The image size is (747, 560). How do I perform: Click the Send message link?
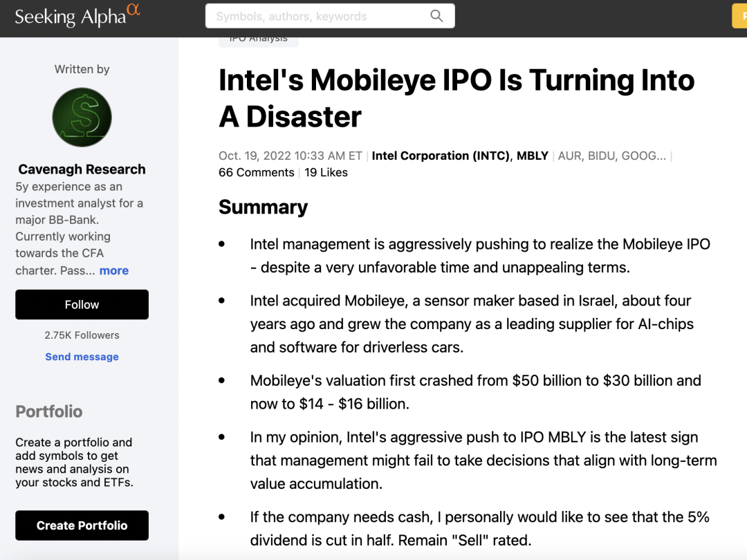coord(82,357)
